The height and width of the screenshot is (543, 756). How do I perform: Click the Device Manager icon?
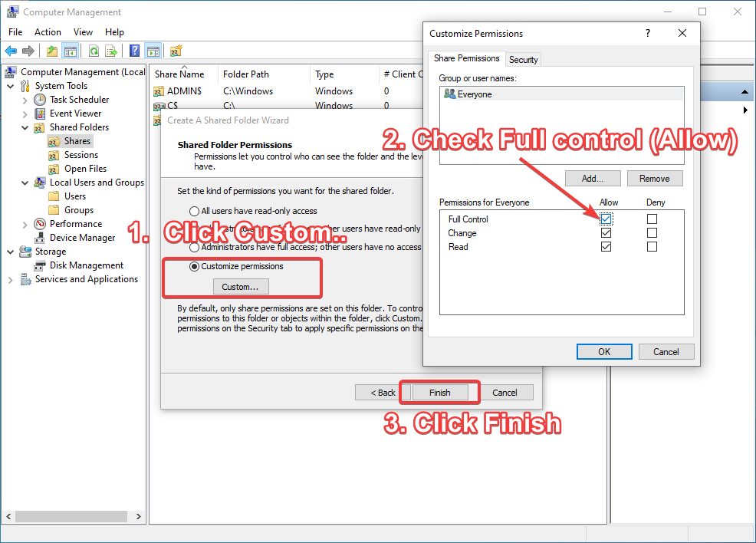40,238
